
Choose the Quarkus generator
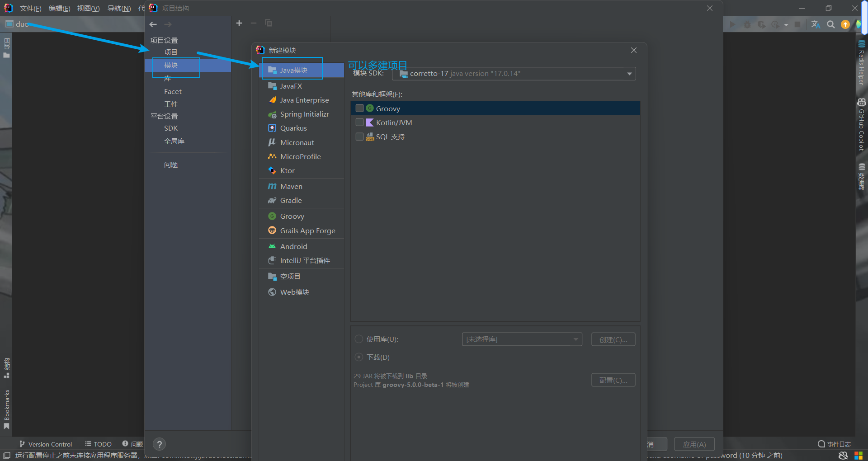pyautogui.click(x=302, y=128)
